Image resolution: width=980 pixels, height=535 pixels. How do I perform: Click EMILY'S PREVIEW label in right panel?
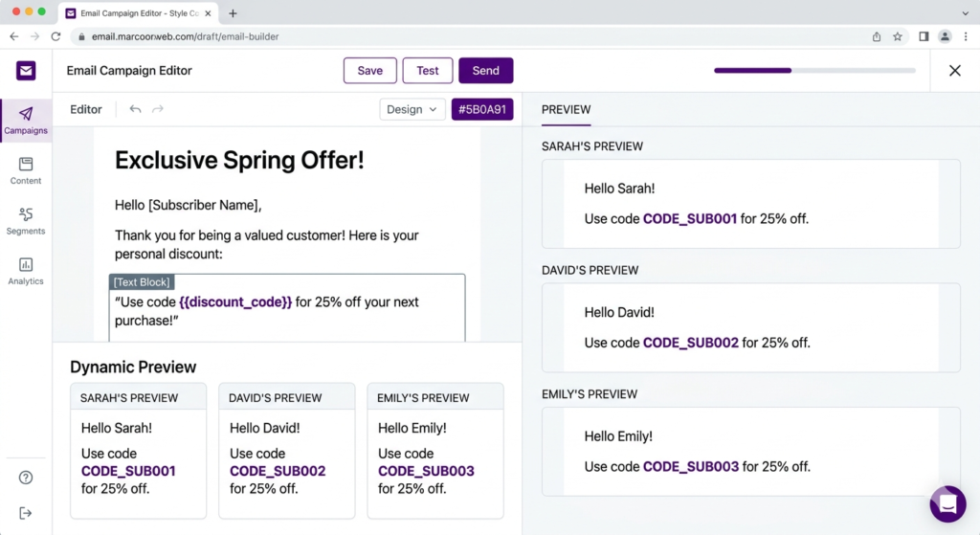tap(590, 394)
